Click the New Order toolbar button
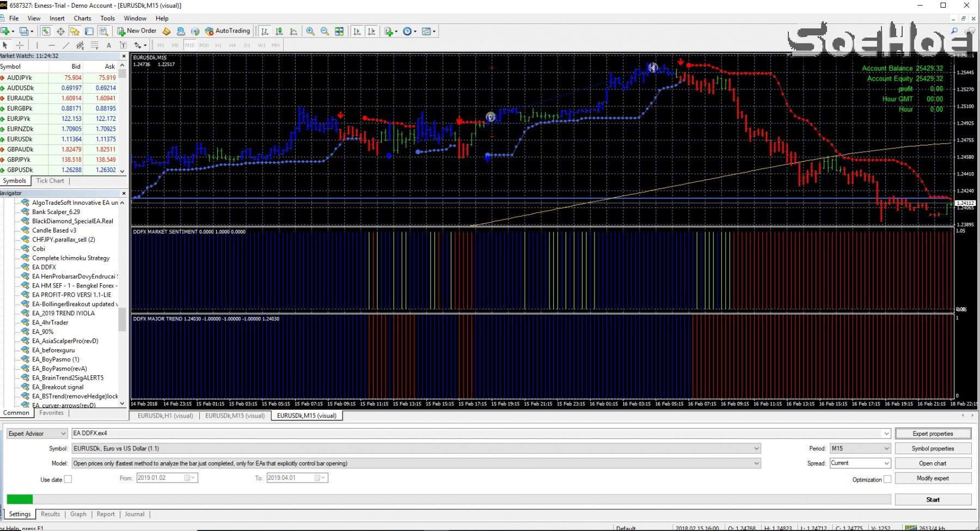 (x=137, y=31)
